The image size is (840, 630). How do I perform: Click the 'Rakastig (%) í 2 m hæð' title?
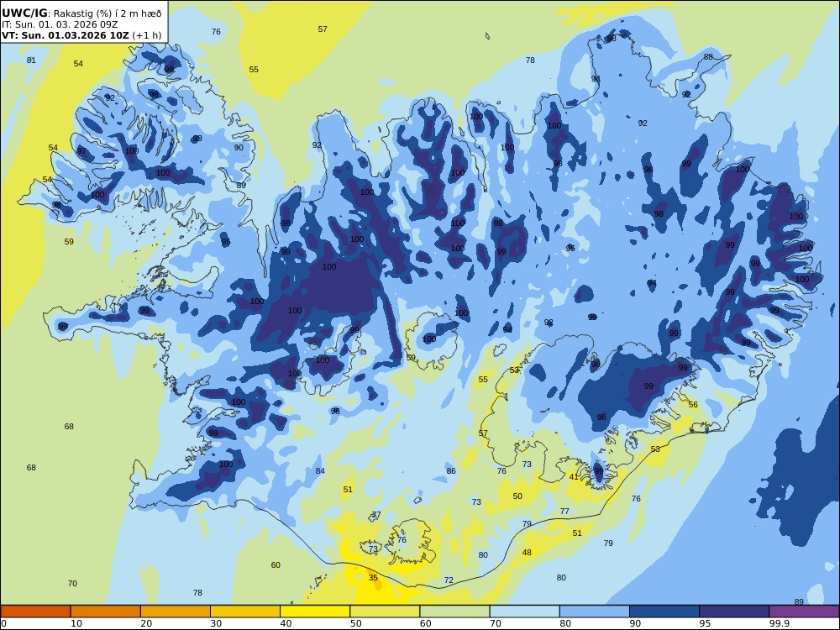[x=108, y=13]
